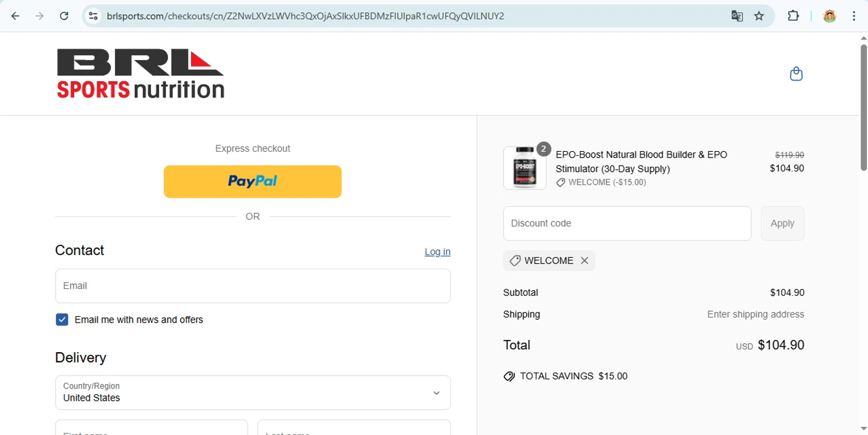This screenshot has height=435, width=868.
Task: Open the translate page icon
Action: pos(737,16)
